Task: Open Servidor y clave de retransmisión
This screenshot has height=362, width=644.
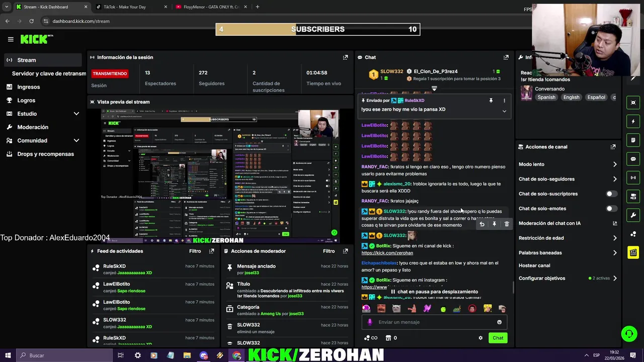Action: click(x=49, y=73)
